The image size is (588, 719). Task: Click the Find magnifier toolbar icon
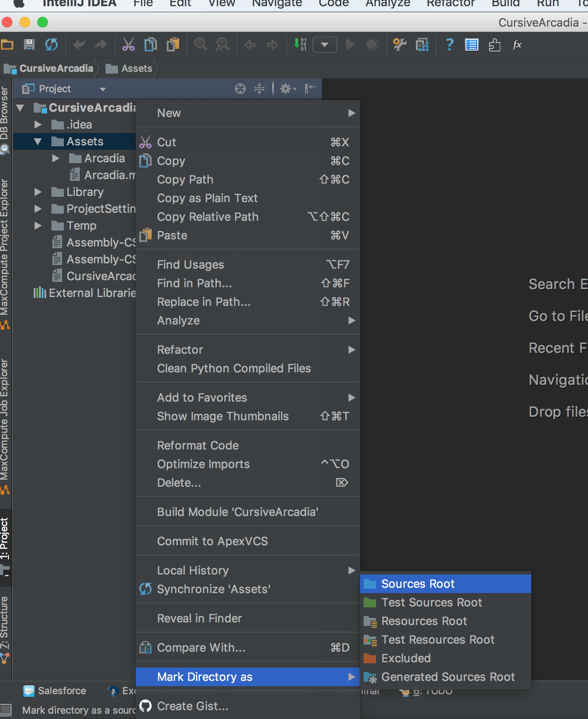(201, 45)
